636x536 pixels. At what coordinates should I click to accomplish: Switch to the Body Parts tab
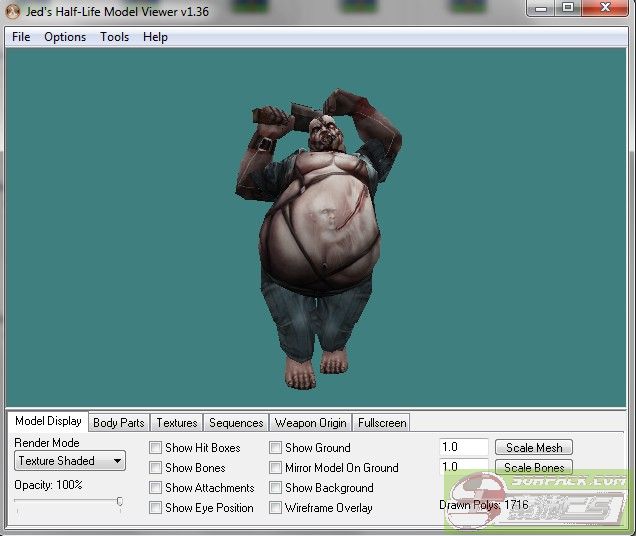[x=119, y=423]
